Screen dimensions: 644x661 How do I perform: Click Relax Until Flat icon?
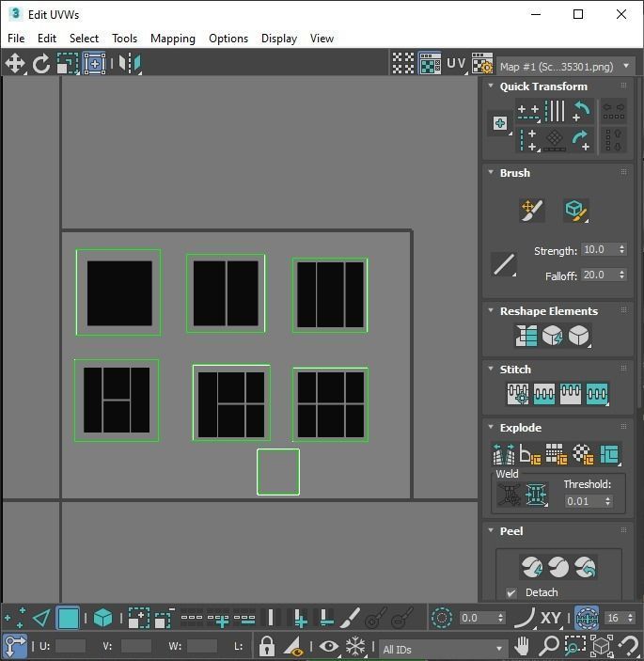pos(552,336)
